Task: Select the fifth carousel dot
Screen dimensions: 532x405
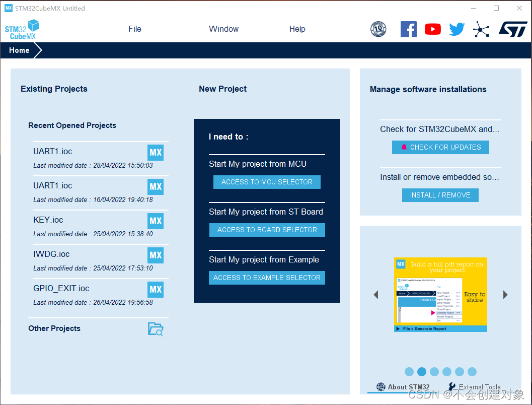Action: point(460,372)
